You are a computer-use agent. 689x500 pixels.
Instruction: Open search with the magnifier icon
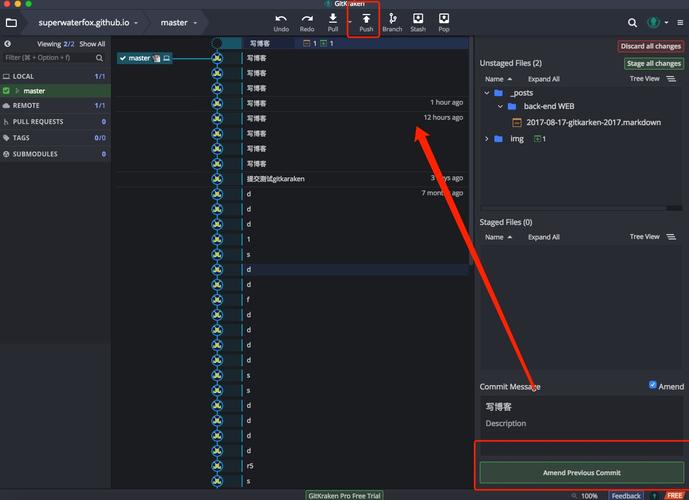point(632,22)
